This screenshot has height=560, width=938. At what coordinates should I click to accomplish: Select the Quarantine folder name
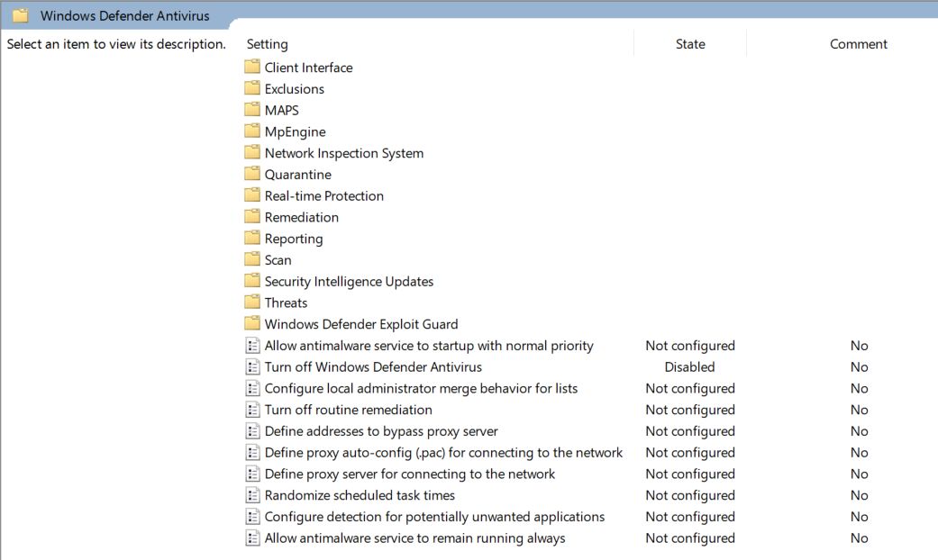point(298,175)
